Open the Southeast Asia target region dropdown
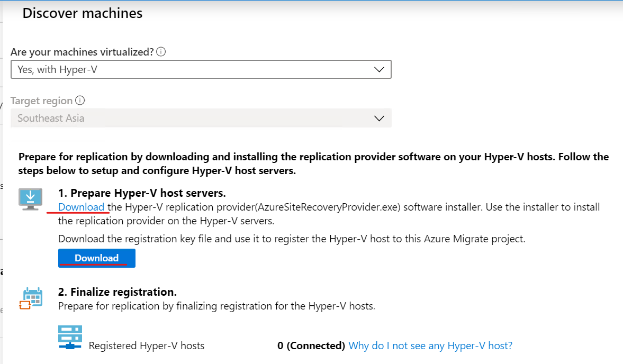This screenshot has width=623, height=364. (x=201, y=119)
